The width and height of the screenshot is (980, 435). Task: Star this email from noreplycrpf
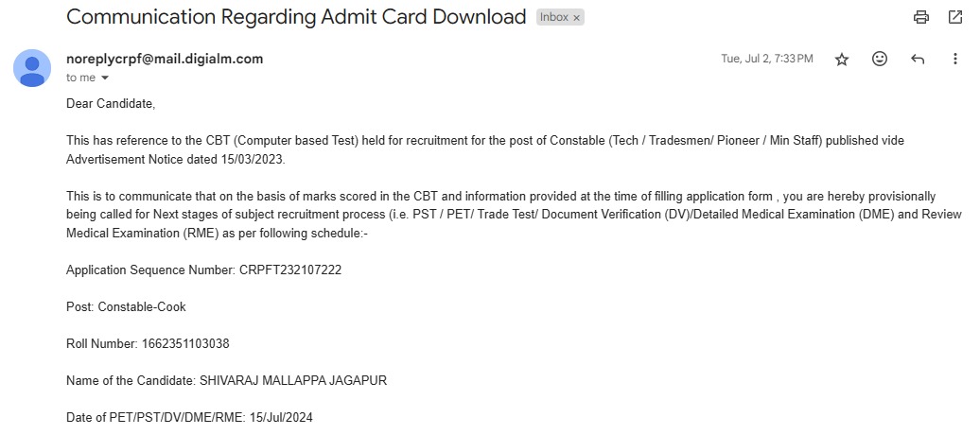click(x=842, y=60)
